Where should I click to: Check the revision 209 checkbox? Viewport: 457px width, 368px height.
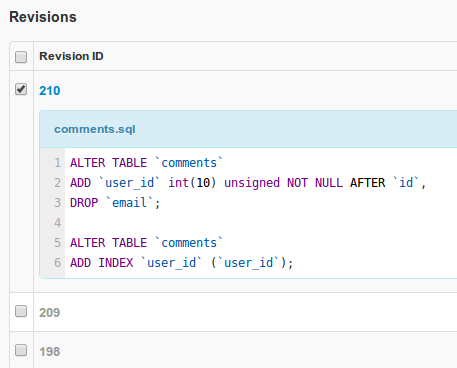(21, 311)
